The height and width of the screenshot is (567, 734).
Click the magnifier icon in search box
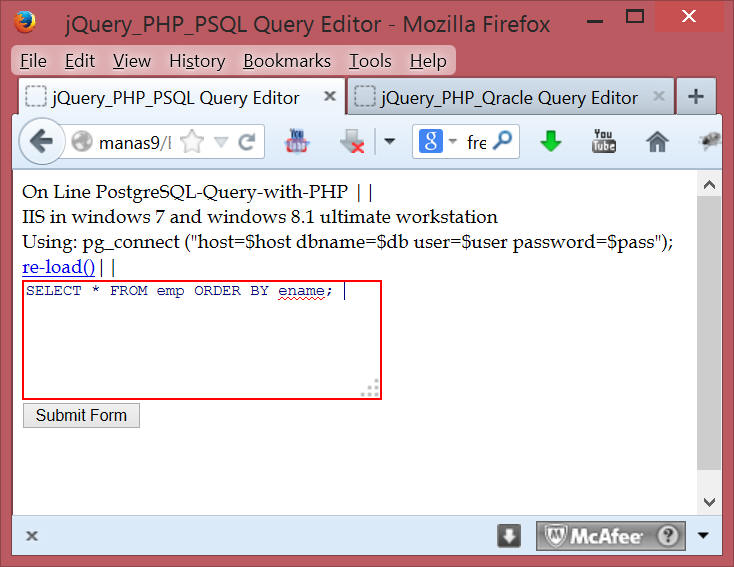tap(503, 142)
